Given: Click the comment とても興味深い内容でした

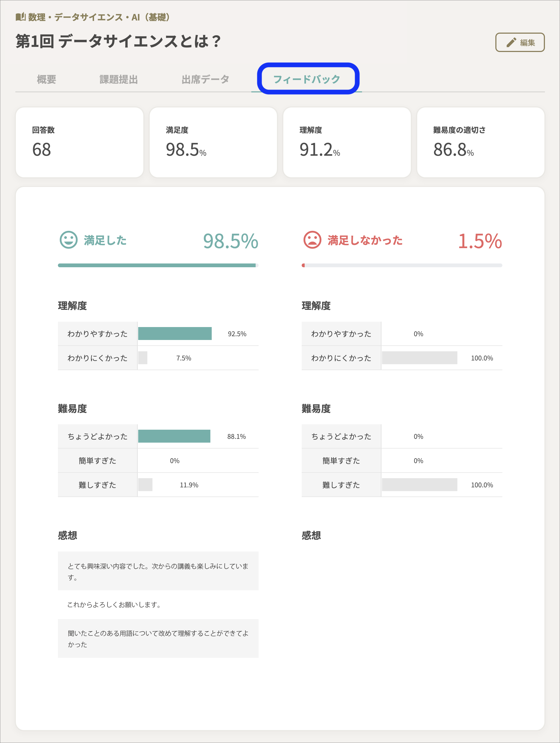Looking at the screenshot, I should click(158, 571).
